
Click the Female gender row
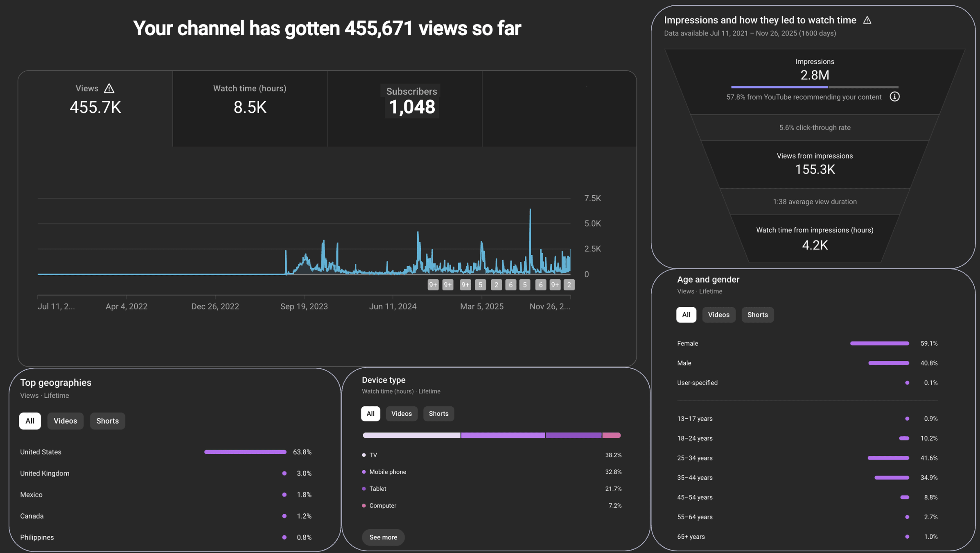pos(807,343)
